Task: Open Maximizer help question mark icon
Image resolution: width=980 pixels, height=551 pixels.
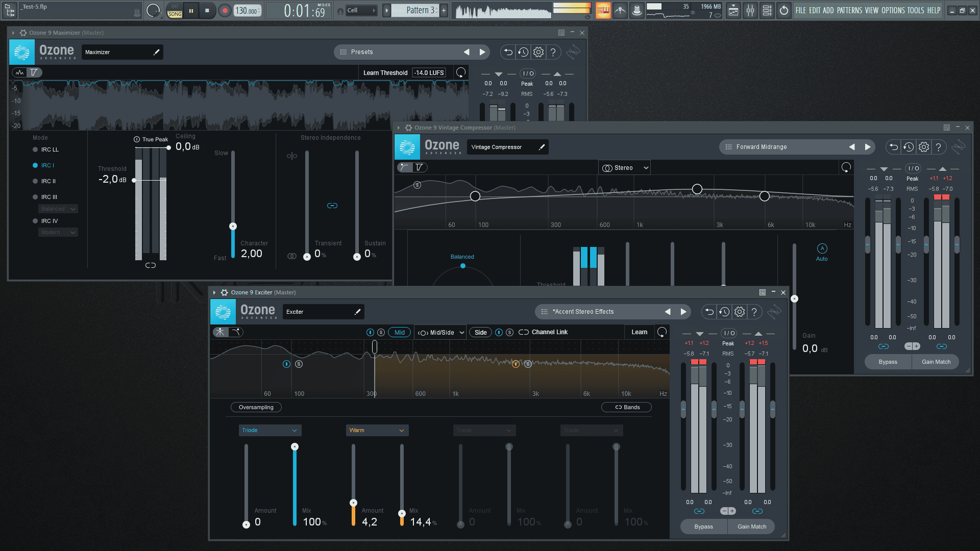Action: pyautogui.click(x=553, y=52)
